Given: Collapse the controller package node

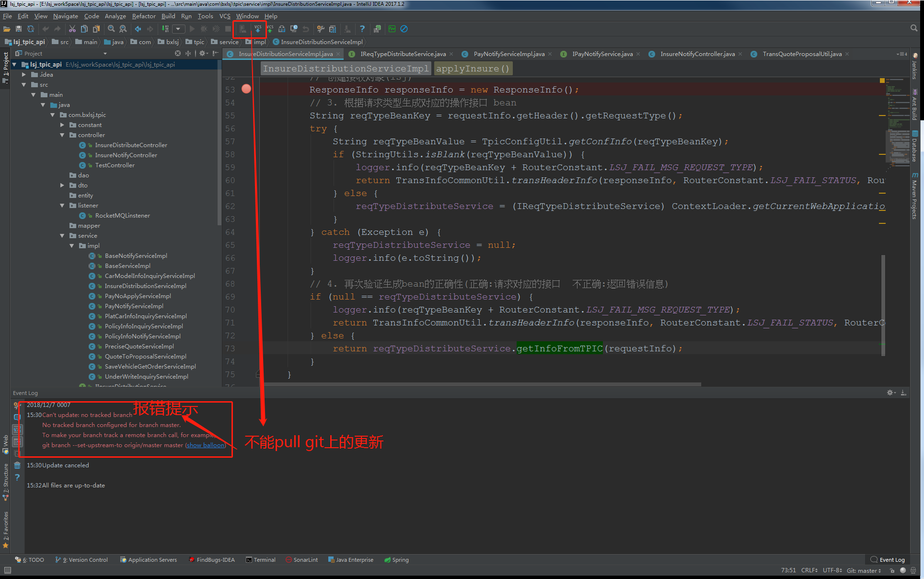Looking at the screenshot, I should pos(62,135).
